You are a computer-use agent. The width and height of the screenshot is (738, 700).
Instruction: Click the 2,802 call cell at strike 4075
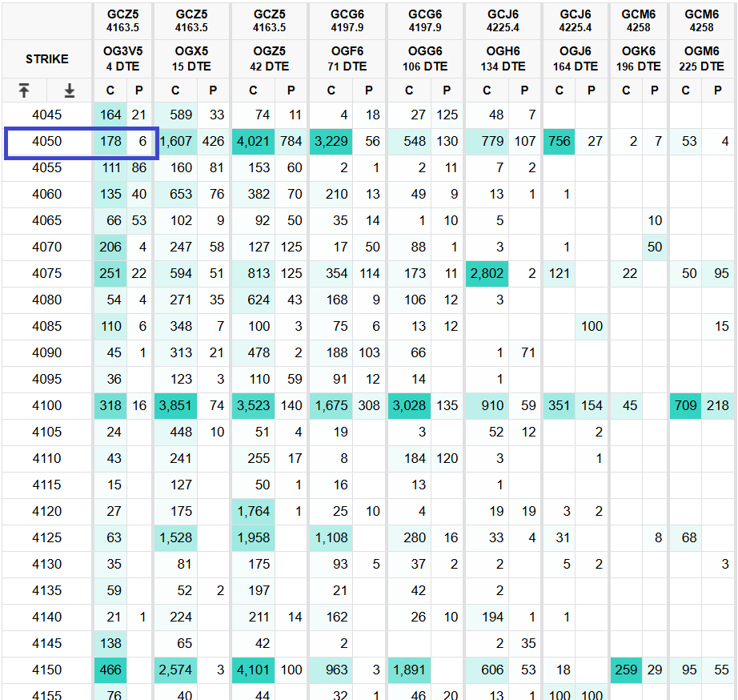(x=487, y=274)
